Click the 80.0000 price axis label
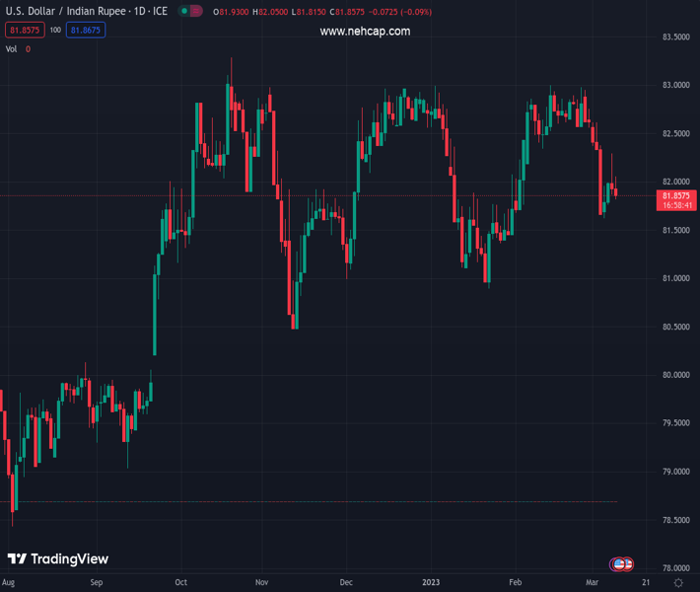Viewport: 700px width, 592px height. pyautogui.click(x=674, y=376)
